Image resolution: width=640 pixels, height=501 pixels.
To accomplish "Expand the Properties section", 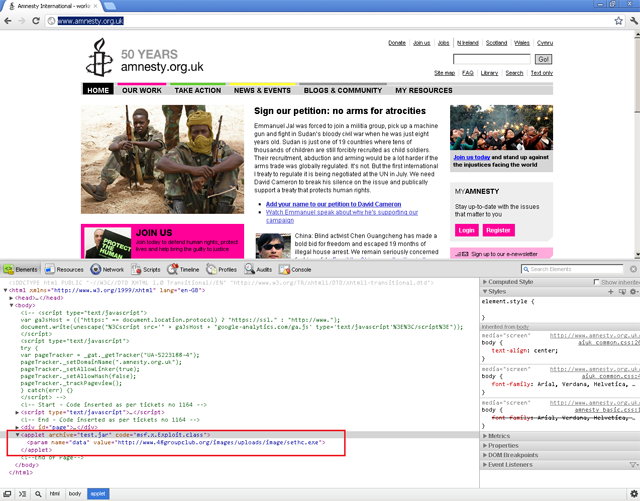I will point(485,445).
